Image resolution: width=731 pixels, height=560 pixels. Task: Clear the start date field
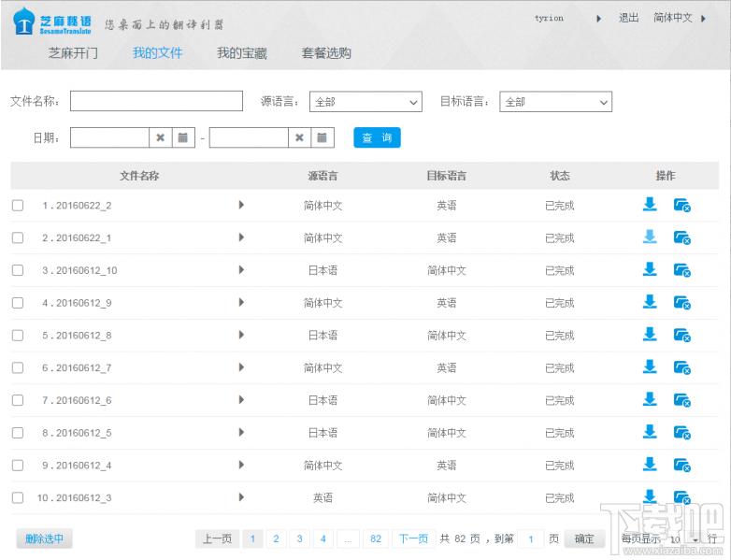click(161, 137)
